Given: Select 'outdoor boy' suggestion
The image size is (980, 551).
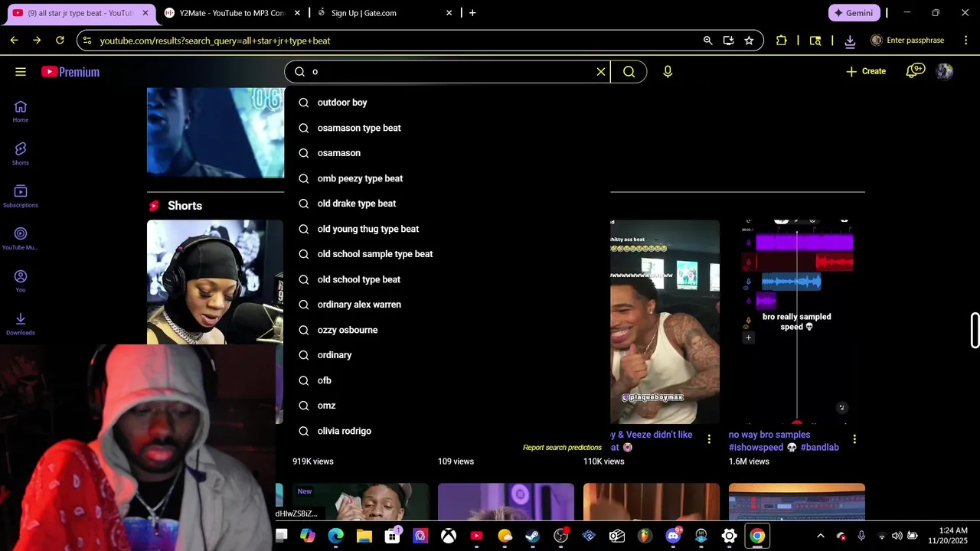Looking at the screenshot, I should click(447, 103).
